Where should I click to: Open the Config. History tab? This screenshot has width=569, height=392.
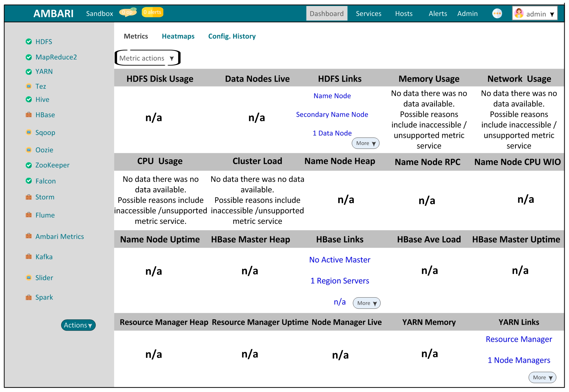[x=232, y=36]
